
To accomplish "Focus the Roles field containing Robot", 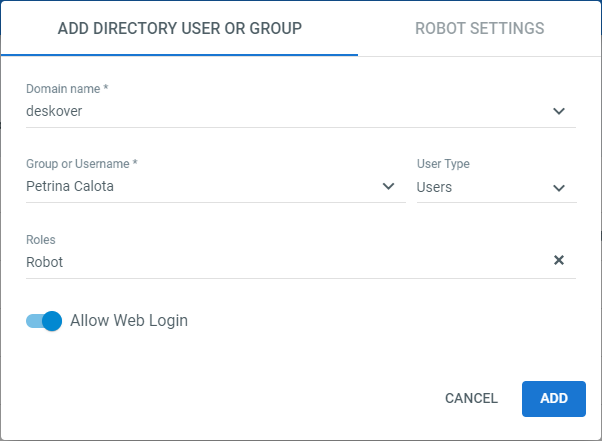I will [x=301, y=262].
